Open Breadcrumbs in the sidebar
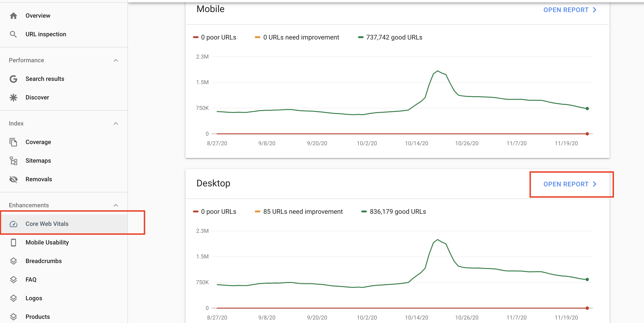Viewport: 644px width, 323px height. pyautogui.click(x=43, y=261)
